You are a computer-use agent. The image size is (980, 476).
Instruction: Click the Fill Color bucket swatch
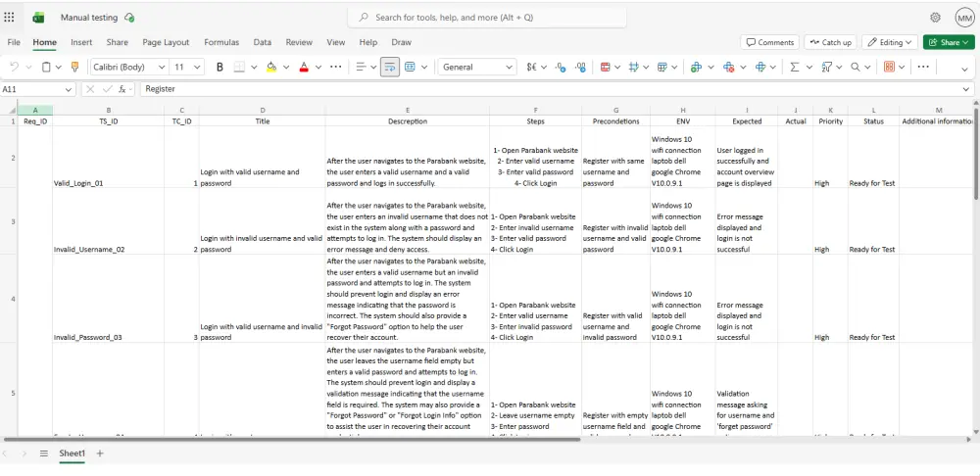pyautogui.click(x=271, y=67)
